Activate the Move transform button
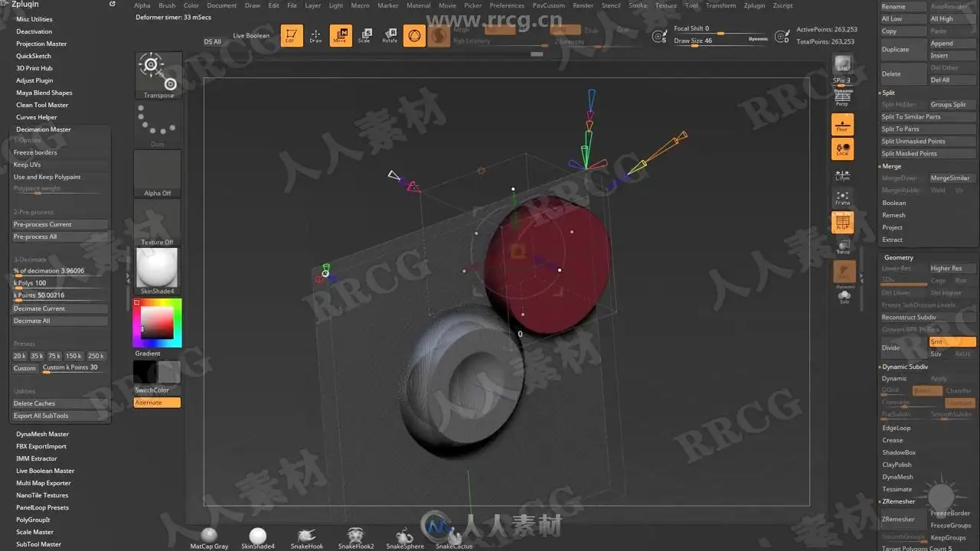The image size is (980, 551). [341, 35]
